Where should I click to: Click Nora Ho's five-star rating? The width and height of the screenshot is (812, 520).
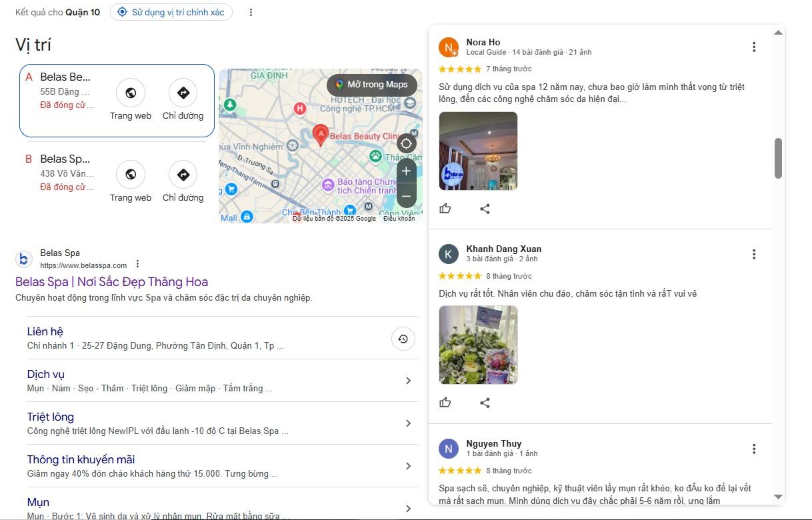point(460,69)
